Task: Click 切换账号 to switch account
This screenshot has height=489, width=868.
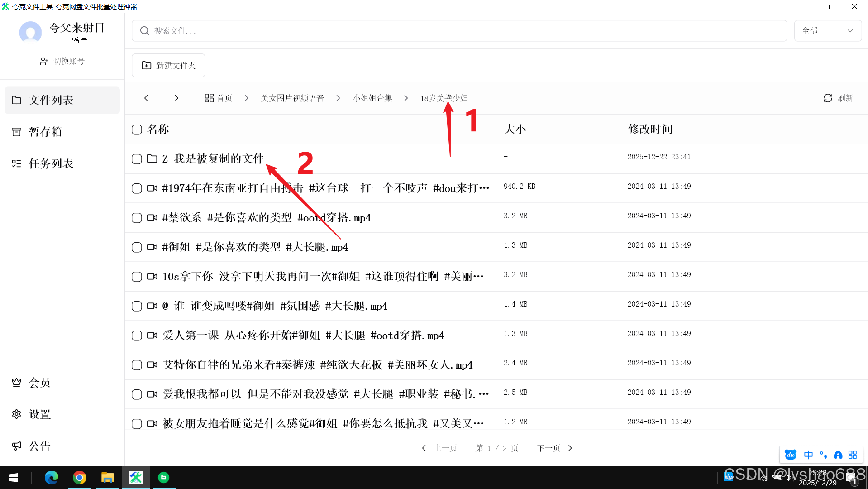Action: 62,61
